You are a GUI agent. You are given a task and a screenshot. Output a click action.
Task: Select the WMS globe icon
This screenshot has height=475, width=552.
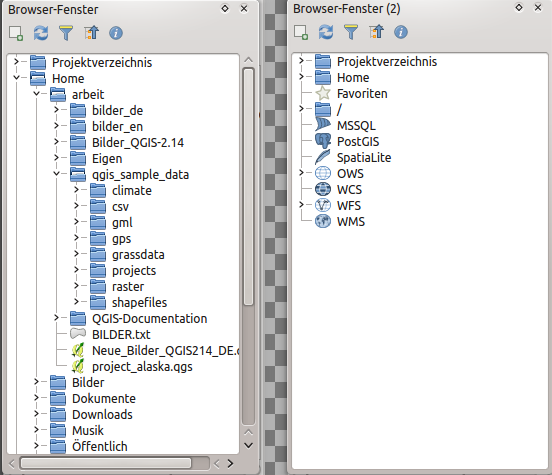[x=323, y=221]
